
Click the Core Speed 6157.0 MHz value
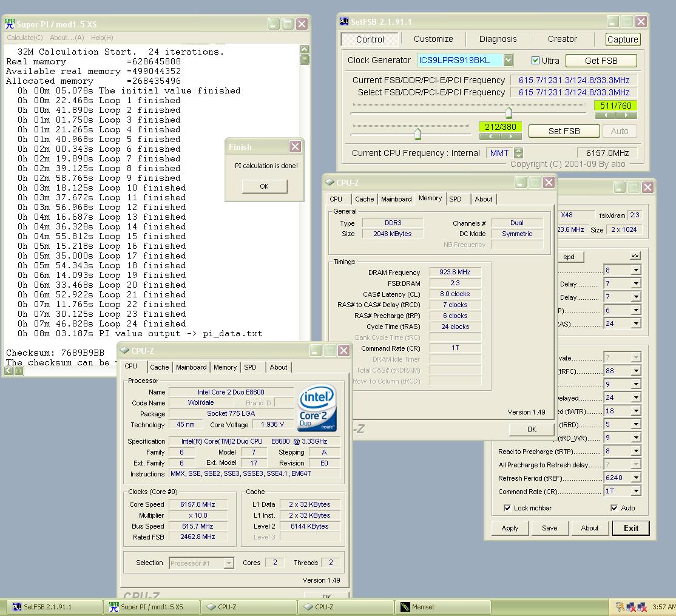point(198,504)
